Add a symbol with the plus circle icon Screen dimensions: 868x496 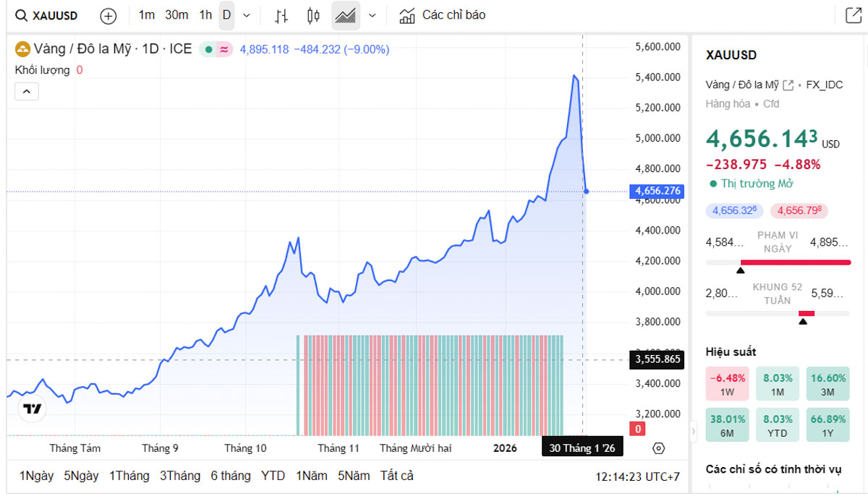108,15
